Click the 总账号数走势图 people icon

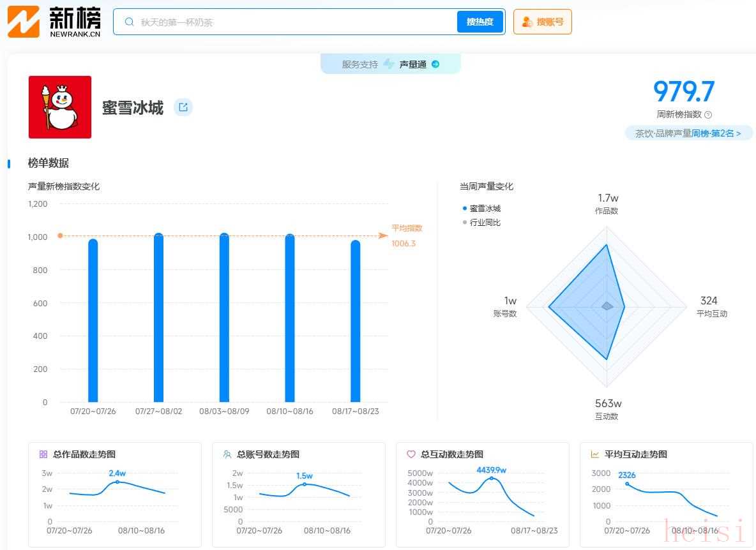click(227, 454)
